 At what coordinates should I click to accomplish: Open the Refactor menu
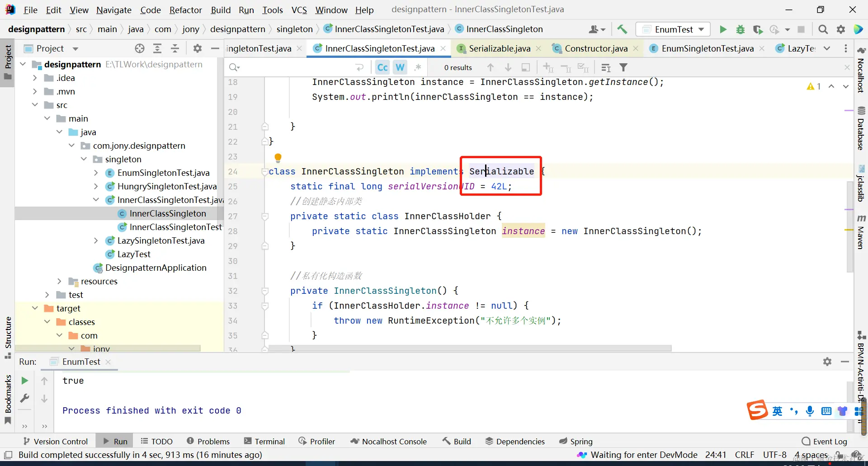185,9
